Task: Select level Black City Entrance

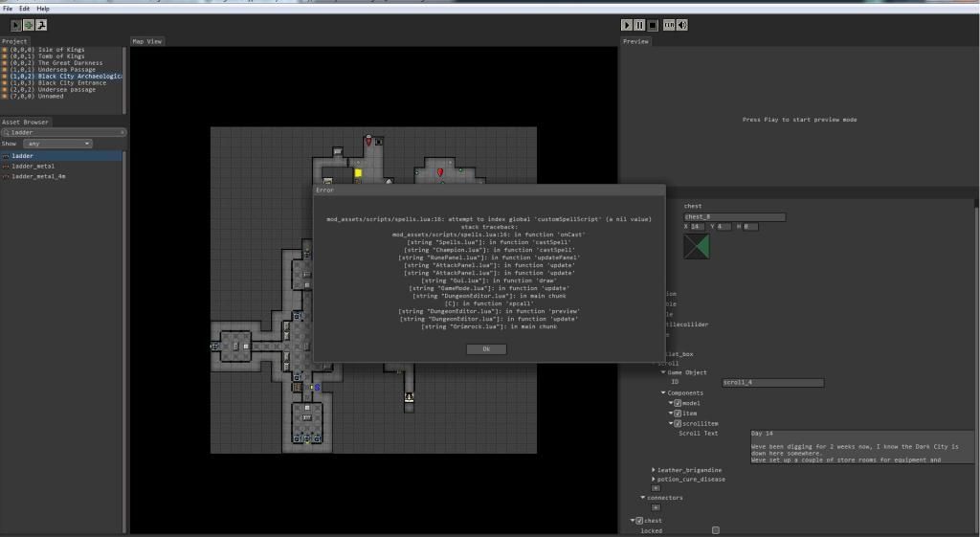Action: tap(61, 82)
